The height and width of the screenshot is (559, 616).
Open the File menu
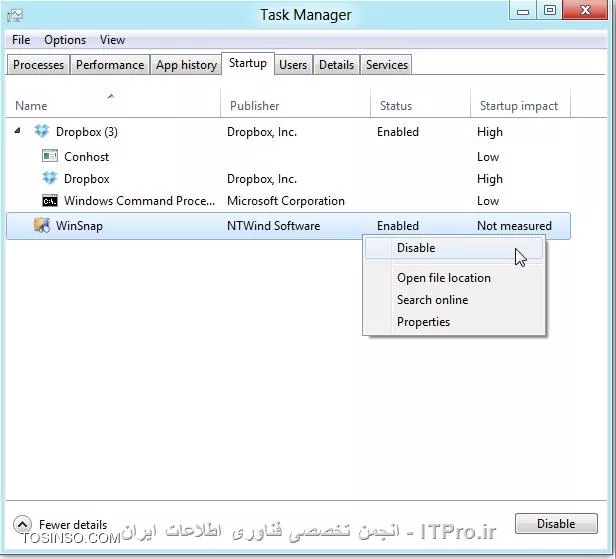click(21, 40)
